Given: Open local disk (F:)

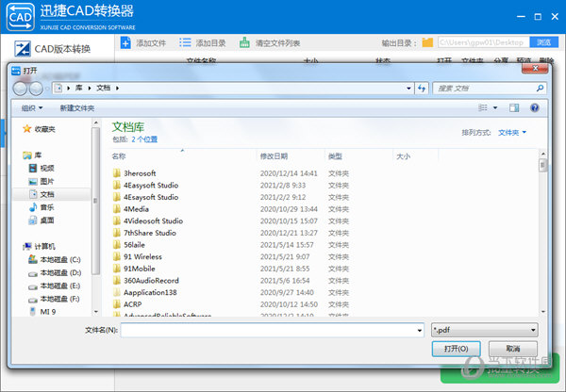Looking at the screenshot, I should [x=54, y=299].
